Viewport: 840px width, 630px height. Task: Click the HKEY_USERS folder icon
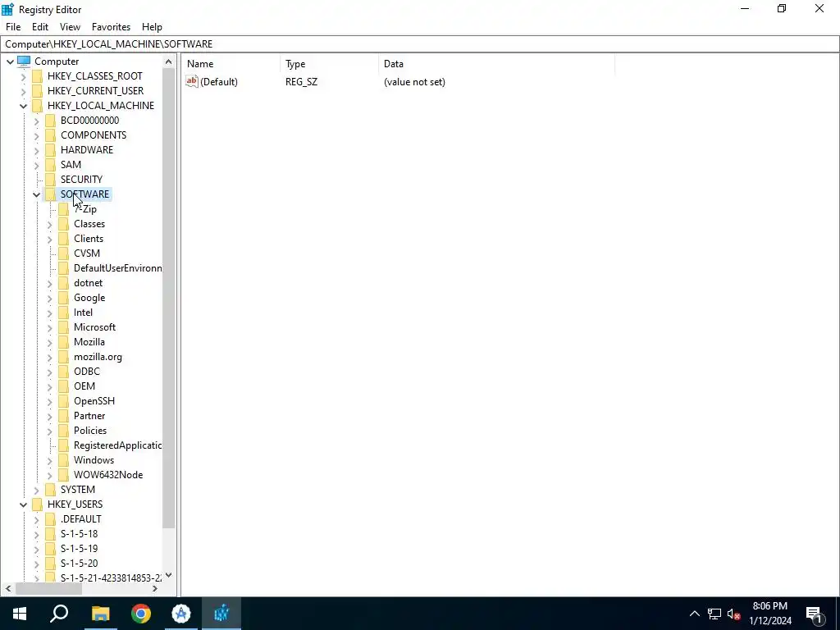[x=37, y=504]
